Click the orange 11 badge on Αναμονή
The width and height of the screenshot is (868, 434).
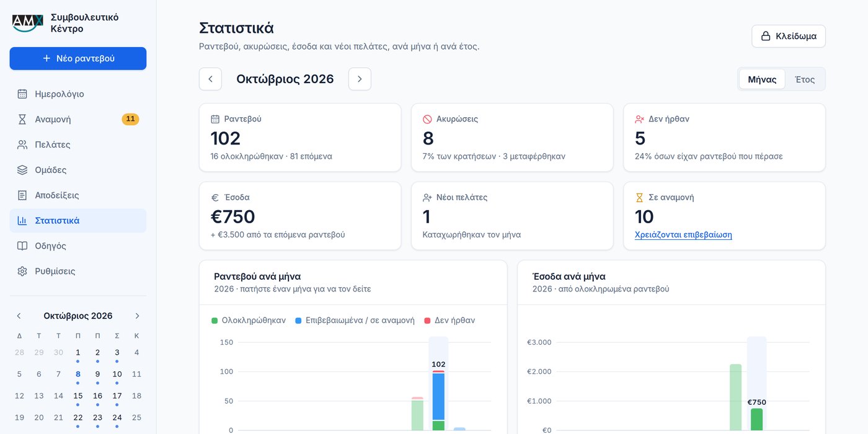[130, 119]
